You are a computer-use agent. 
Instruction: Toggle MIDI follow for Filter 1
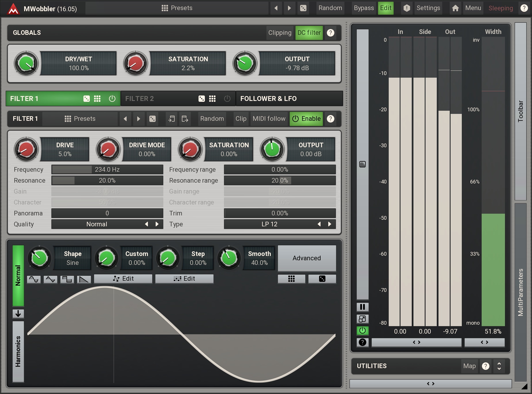269,119
